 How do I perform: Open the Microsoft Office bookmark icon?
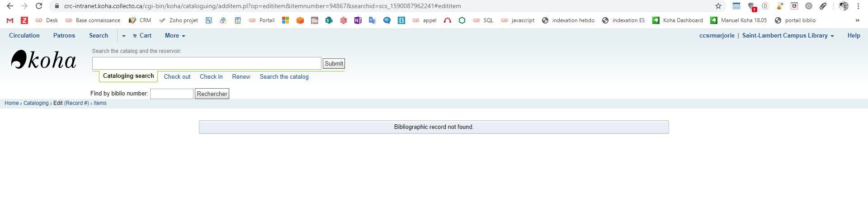point(285,20)
